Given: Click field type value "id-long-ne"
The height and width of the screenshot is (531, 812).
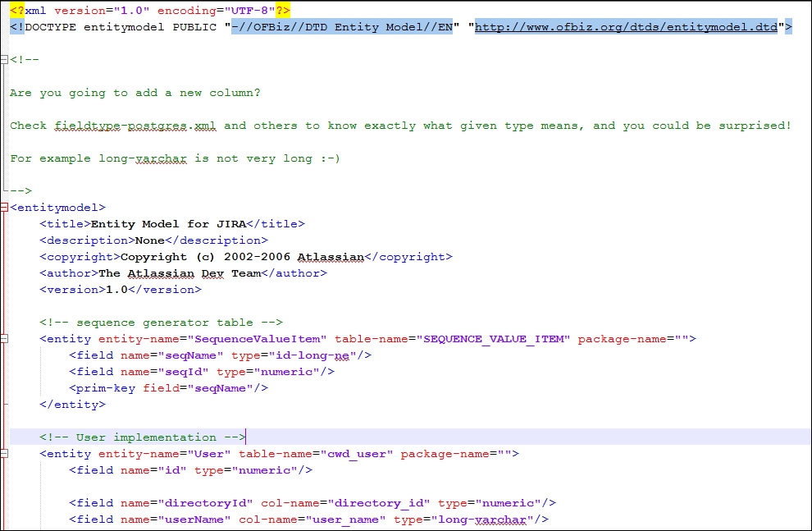Looking at the screenshot, I should (312, 355).
